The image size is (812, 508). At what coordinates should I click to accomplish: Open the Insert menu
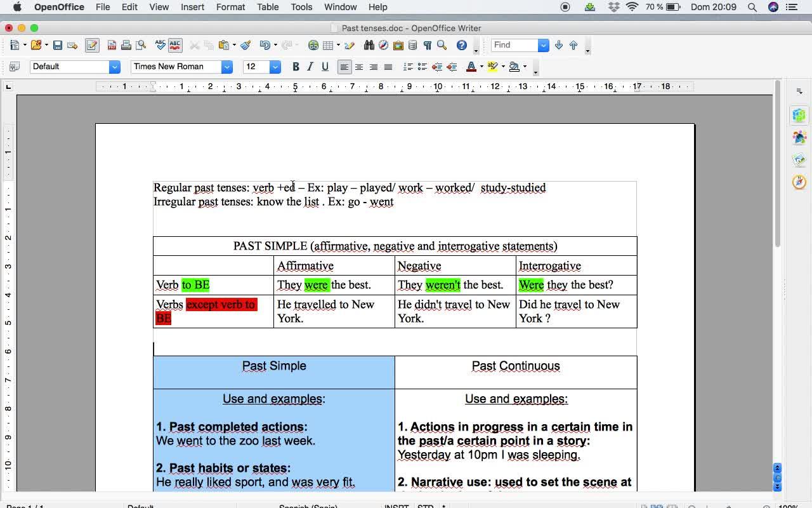click(x=192, y=7)
